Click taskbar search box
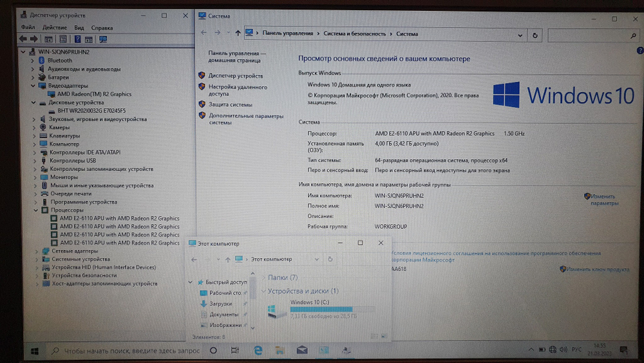The height and width of the screenshot is (363, 644). 126,351
